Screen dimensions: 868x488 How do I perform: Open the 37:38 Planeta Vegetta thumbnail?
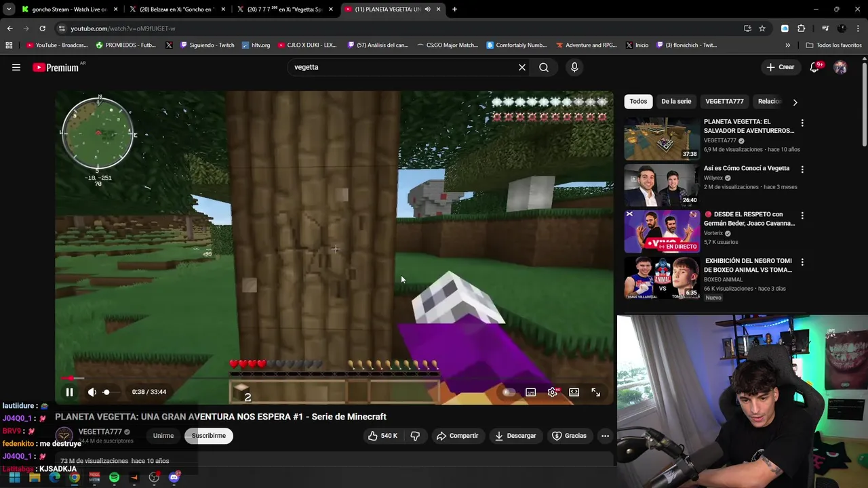(x=662, y=139)
